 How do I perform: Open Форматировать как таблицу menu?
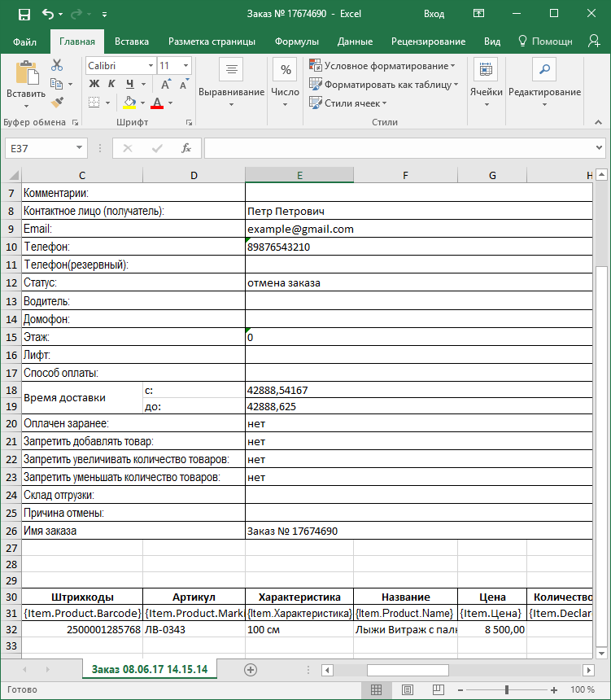tap(384, 85)
